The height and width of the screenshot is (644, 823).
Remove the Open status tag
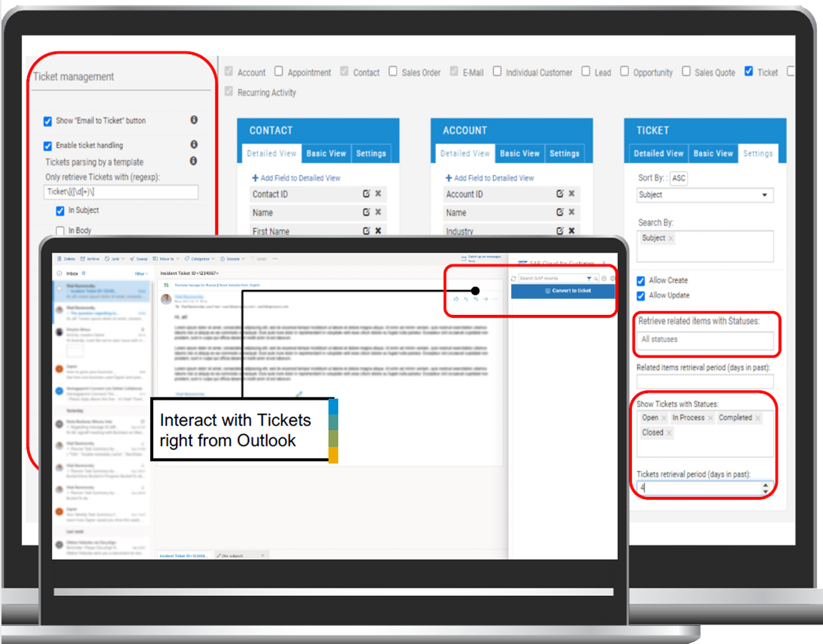tap(664, 418)
